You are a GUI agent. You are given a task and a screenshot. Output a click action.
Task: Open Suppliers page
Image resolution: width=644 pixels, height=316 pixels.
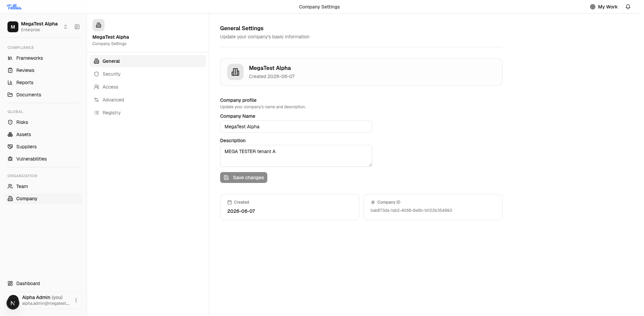pyautogui.click(x=43, y=147)
